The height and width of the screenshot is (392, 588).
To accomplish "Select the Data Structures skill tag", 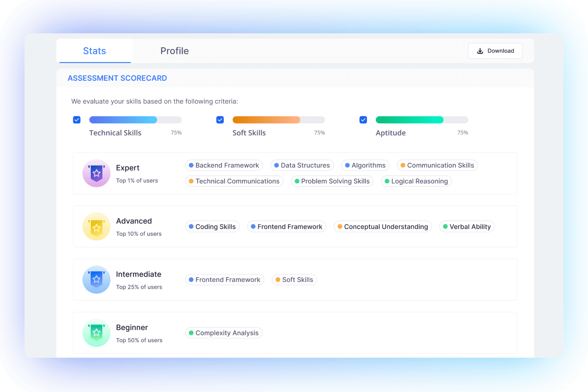I will 302,165.
